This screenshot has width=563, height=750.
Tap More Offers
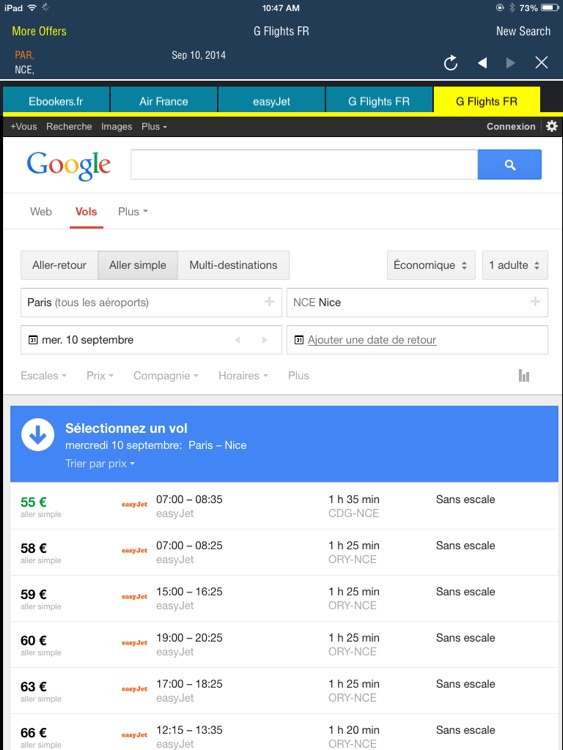coord(39,31)
